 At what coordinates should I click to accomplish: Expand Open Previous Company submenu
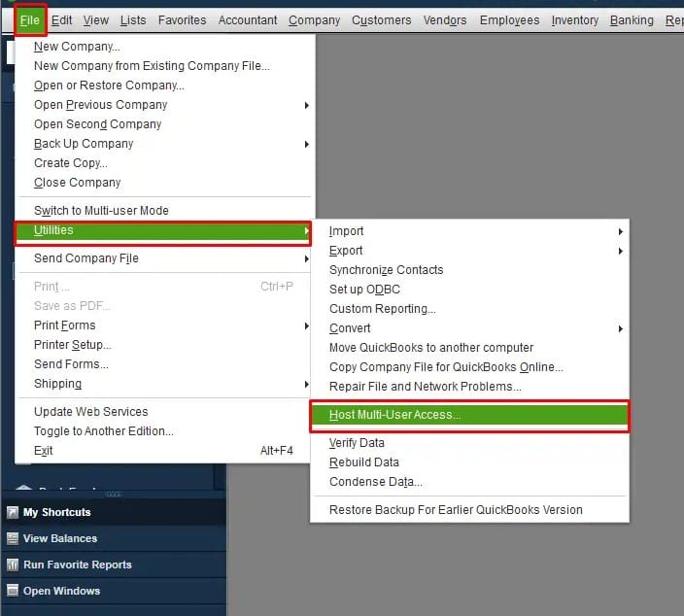(164, 105)
